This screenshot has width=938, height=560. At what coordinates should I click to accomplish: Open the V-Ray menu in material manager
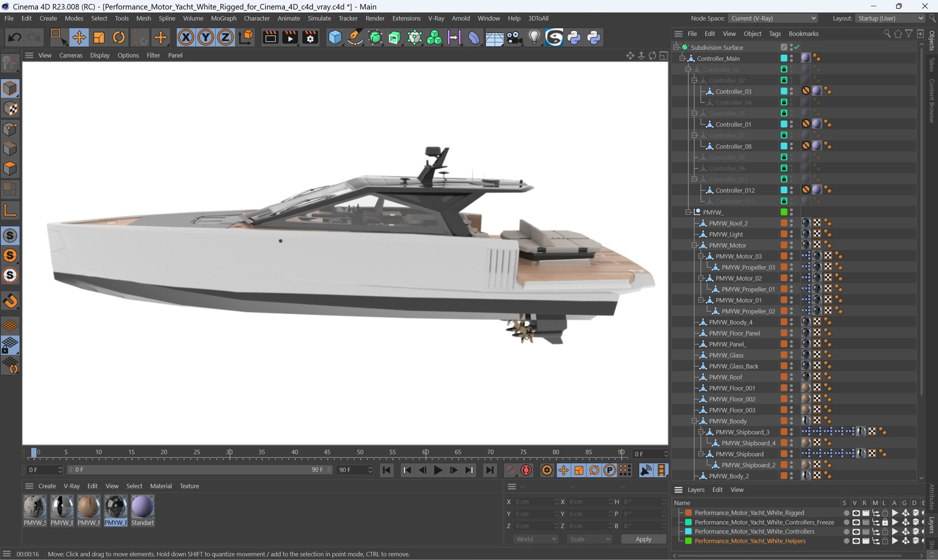[x=72, y=486]
